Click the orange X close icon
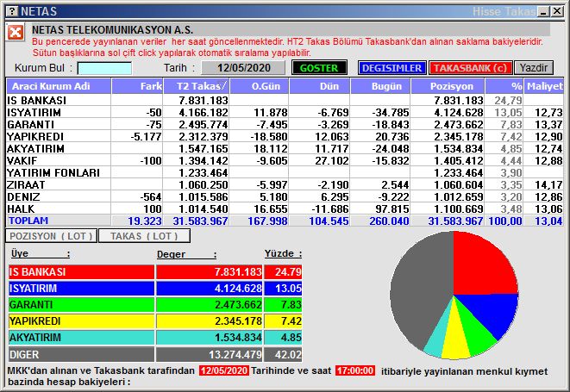Viewport: 570px width, 392px height. click(16, 33)
